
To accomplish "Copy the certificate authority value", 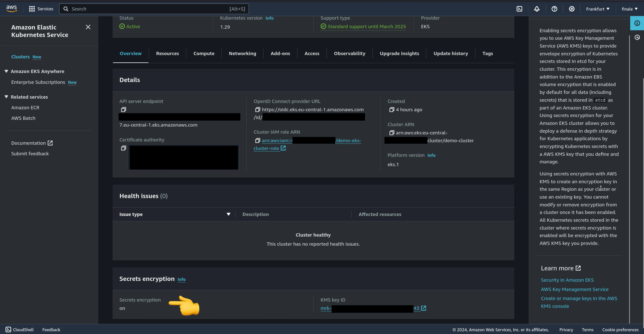I will [123, 148].
